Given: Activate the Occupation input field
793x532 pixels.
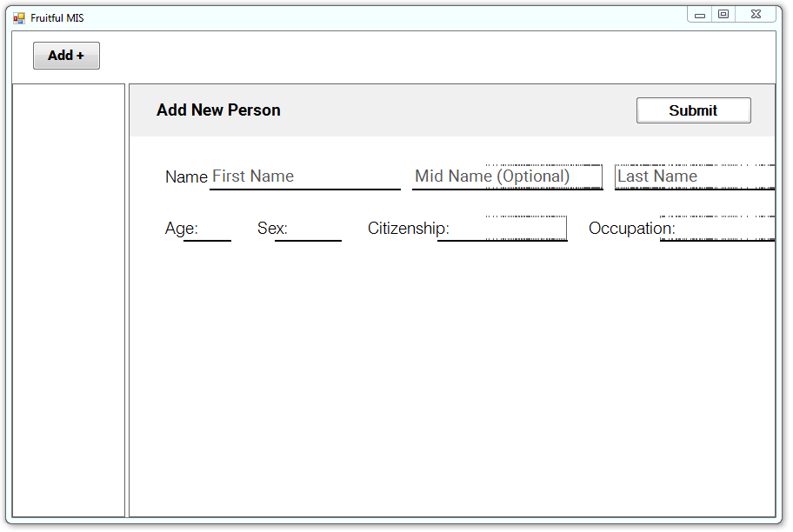Looking at the screenshot, I should tap(717, 229).
